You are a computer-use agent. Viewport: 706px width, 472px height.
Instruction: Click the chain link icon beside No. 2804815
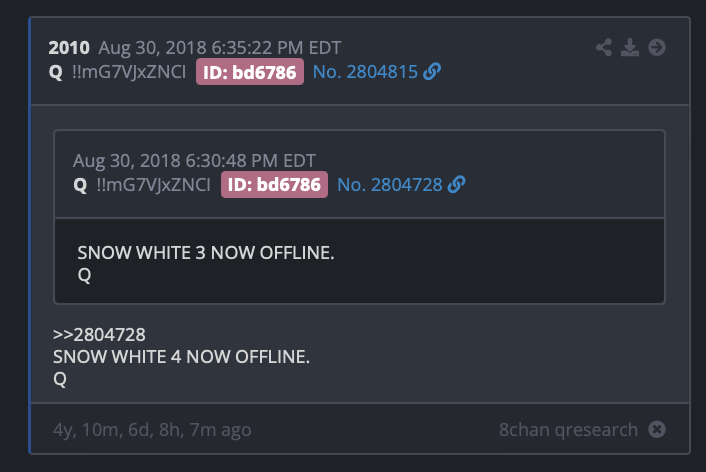[x=432, y=71]
